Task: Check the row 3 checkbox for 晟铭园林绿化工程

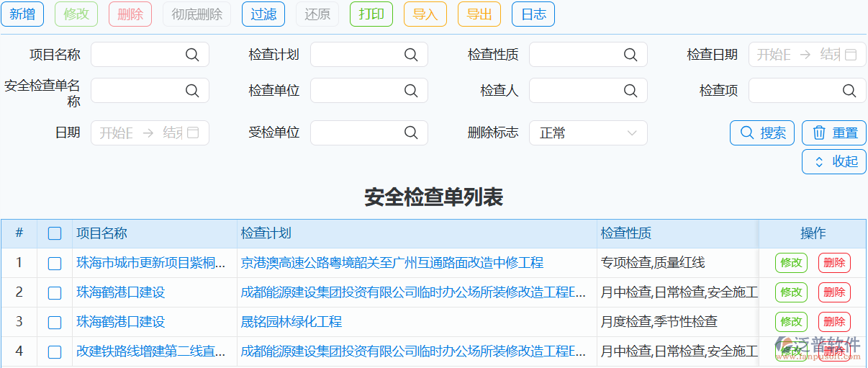Action: (x=55, y=323)
